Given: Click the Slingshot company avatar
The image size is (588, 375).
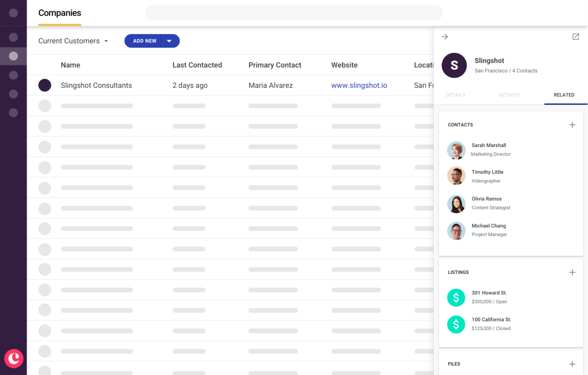Looking at the screenshot, I should [454, 65].
